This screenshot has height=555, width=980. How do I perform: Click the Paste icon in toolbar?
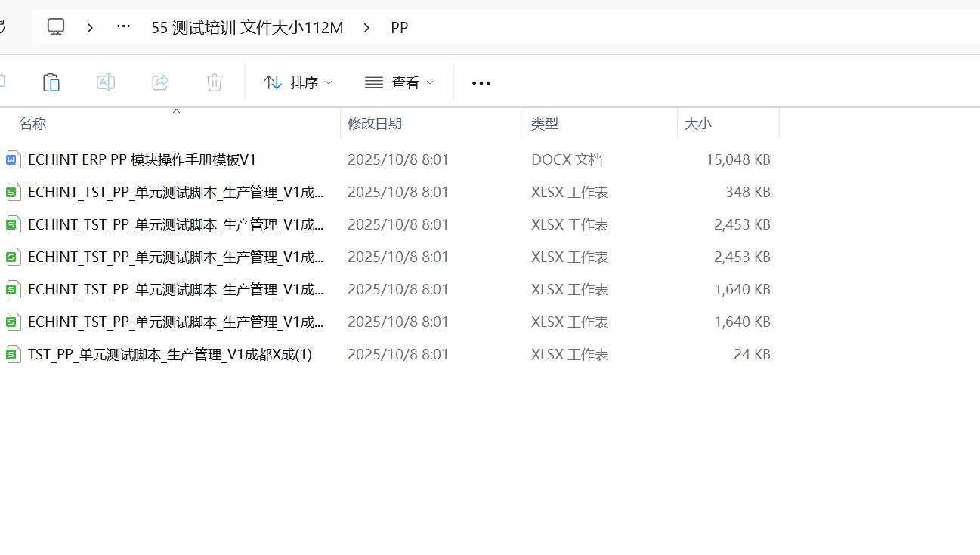tap(51, 82)
